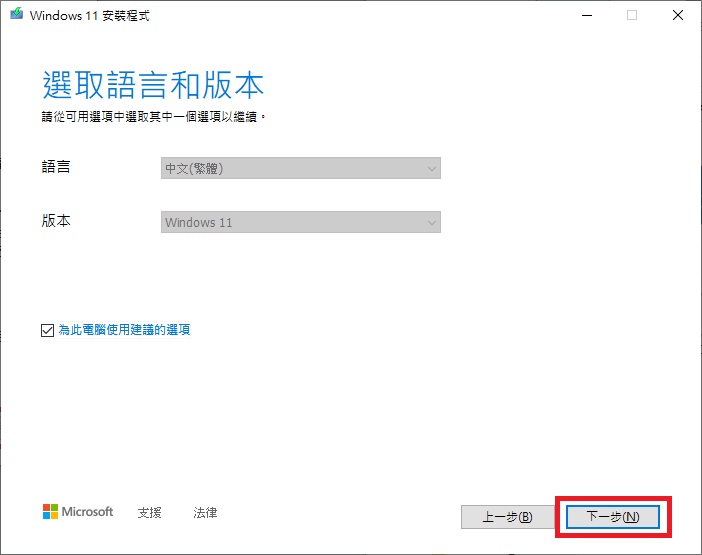Click the disabled maximize button

click(632, 15)
